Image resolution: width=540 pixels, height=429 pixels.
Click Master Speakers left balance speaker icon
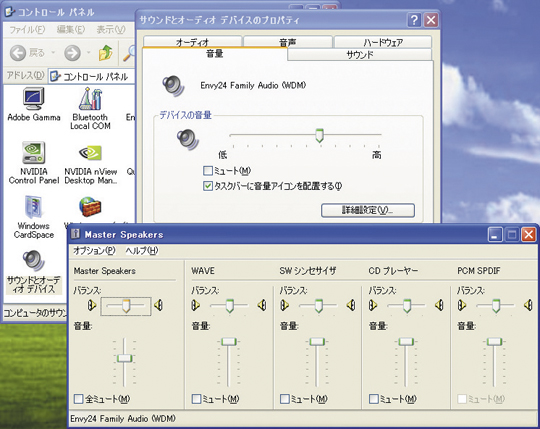pyautogui.click(x=92, y=305)
